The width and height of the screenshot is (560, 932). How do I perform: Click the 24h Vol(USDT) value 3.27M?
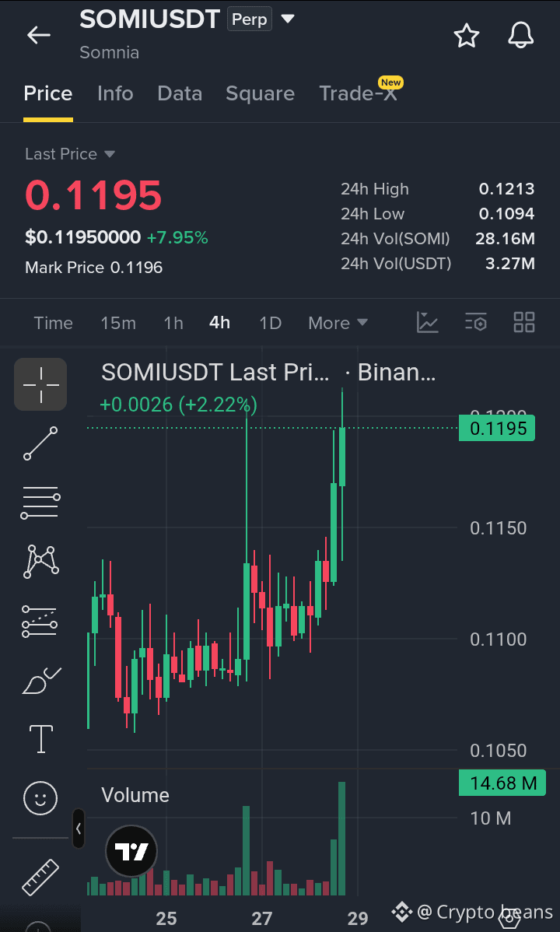click(x=509, y=263)
